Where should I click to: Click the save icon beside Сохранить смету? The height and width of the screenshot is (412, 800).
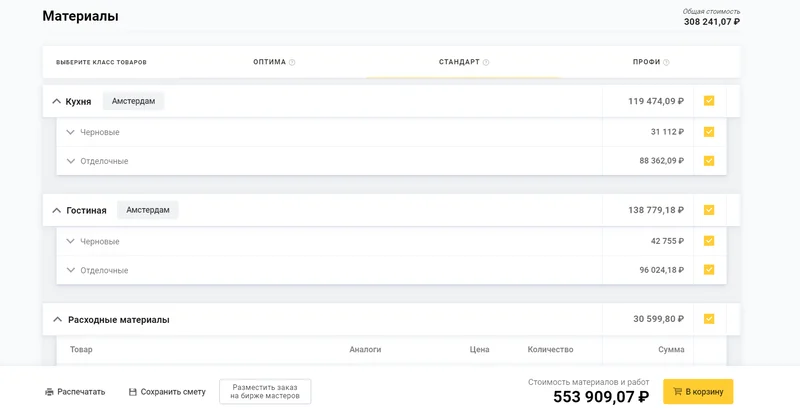coord(133,392)
